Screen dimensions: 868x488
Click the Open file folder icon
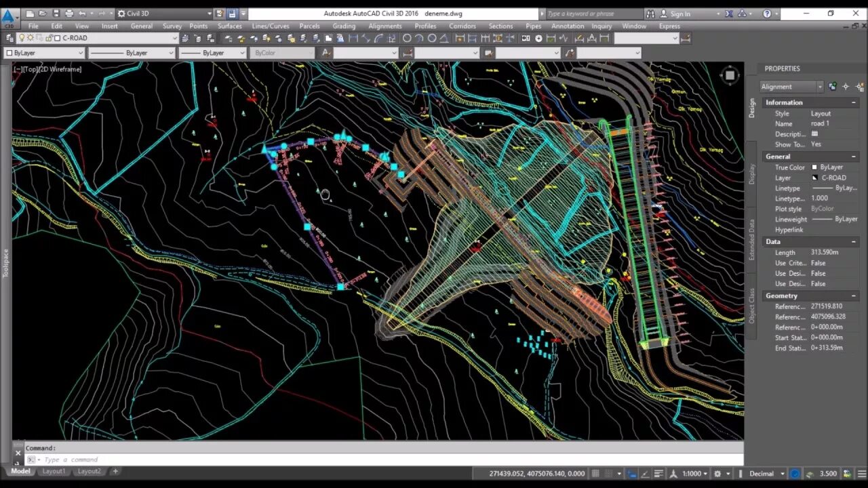tap(43, 14)
